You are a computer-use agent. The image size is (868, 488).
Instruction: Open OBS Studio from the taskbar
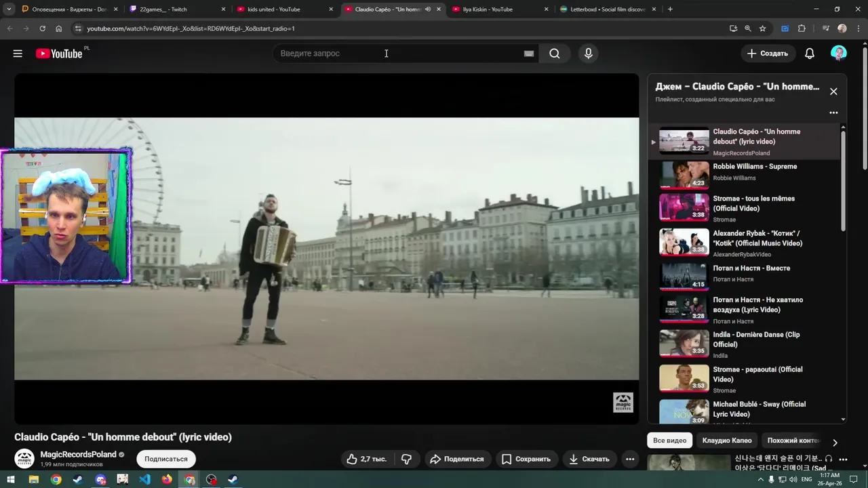tap(212, 479)
